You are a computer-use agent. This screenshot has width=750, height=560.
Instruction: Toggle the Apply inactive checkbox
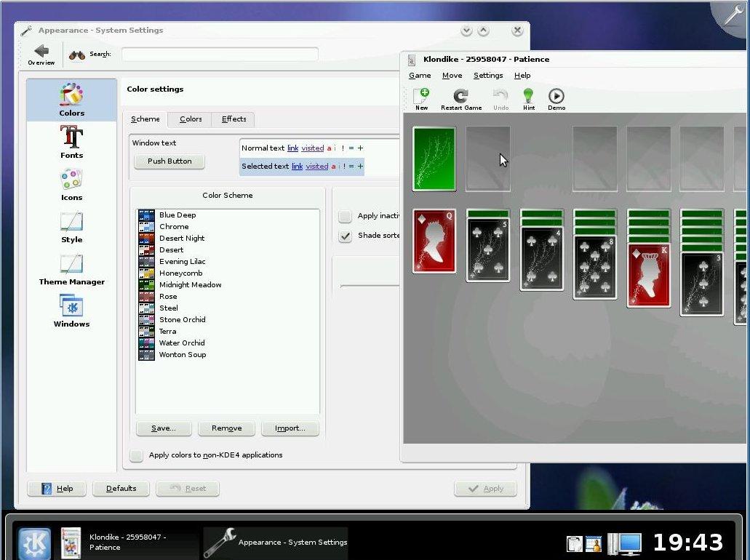point(345,216)
